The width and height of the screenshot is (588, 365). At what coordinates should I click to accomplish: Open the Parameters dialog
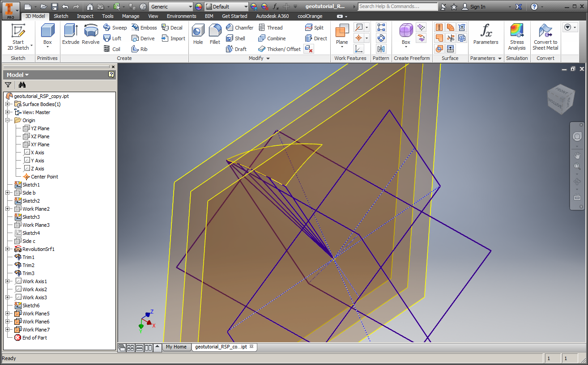point(486,34)
